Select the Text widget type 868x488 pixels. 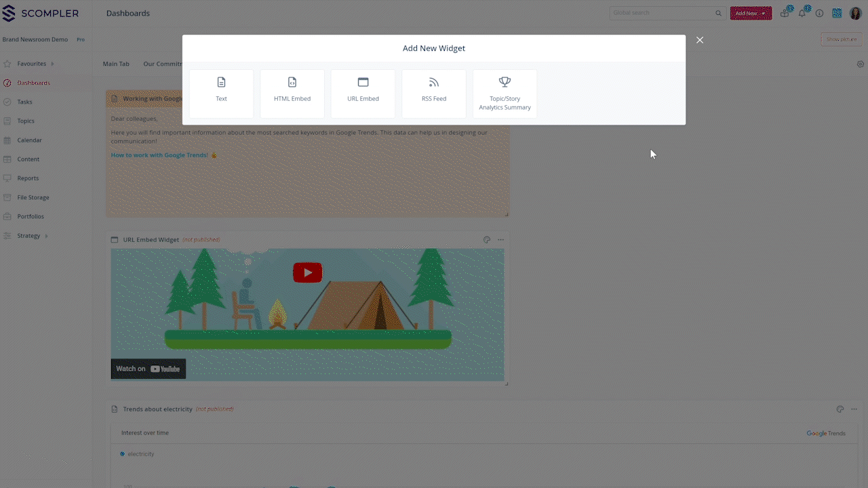[221, 94]
